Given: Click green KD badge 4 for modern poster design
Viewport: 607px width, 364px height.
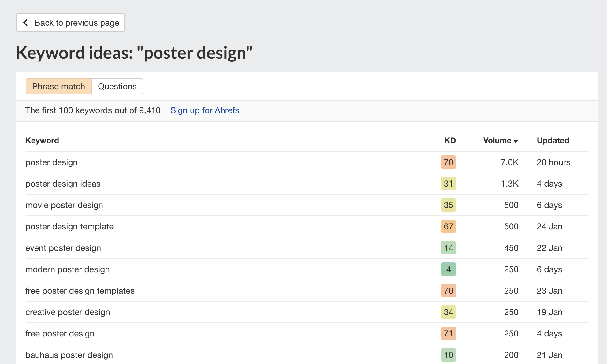Looking at the screenshot, I should pos(448,269).
